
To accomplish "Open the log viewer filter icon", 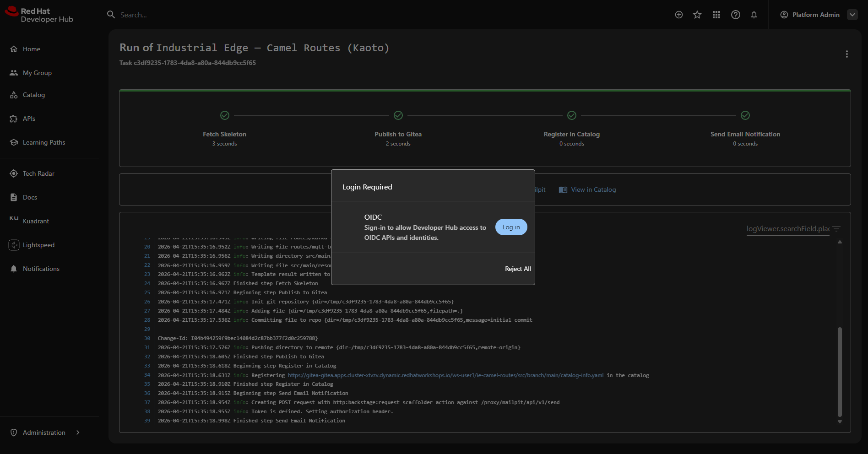I will (x=836, y=228).
